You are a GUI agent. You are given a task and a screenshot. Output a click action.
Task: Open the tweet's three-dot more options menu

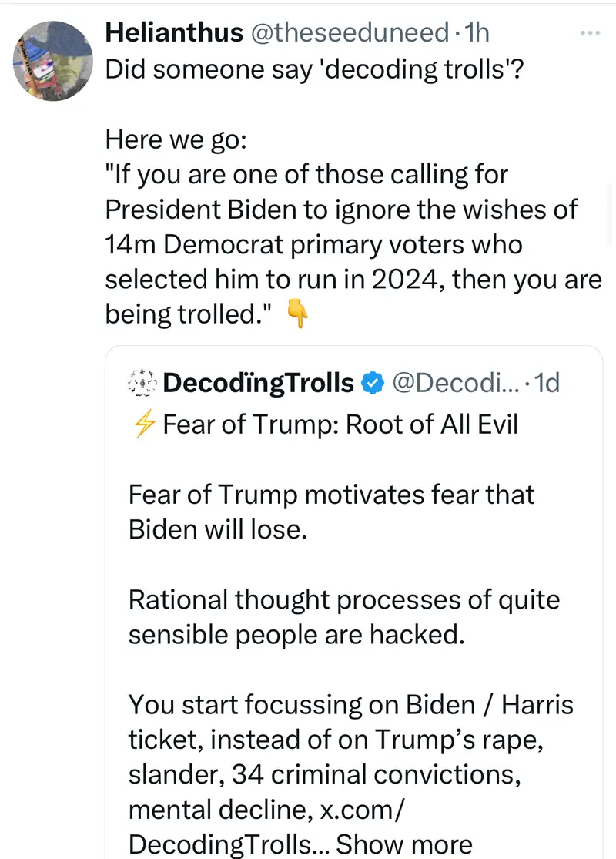[x=589, y=33]
